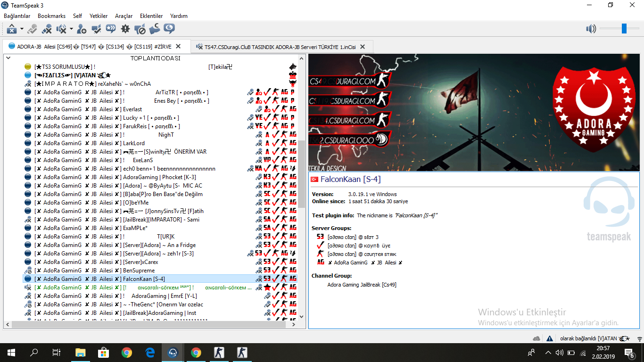Select the LarkLord user row
The height and width of the screenshot is (362, 644).
(160, 143)
